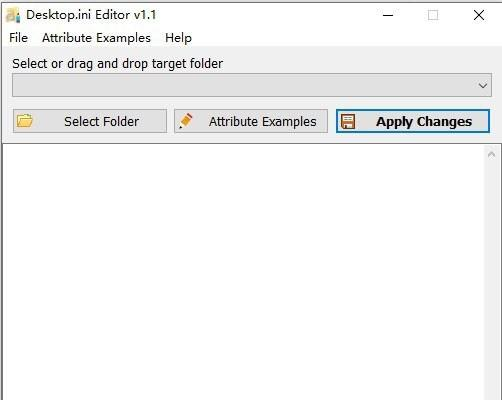Click the Select Folder button label
Screen dimensions: 502x400
click(x=101, y=121)
